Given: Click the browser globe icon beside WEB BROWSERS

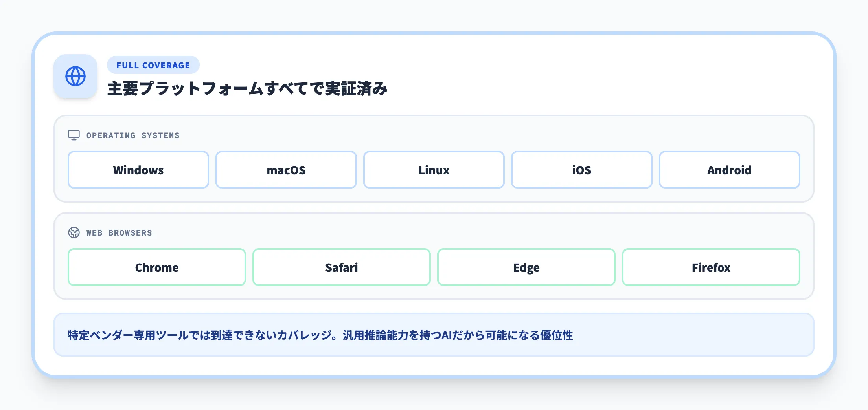Looking at the screenshot, I should 74,232.
